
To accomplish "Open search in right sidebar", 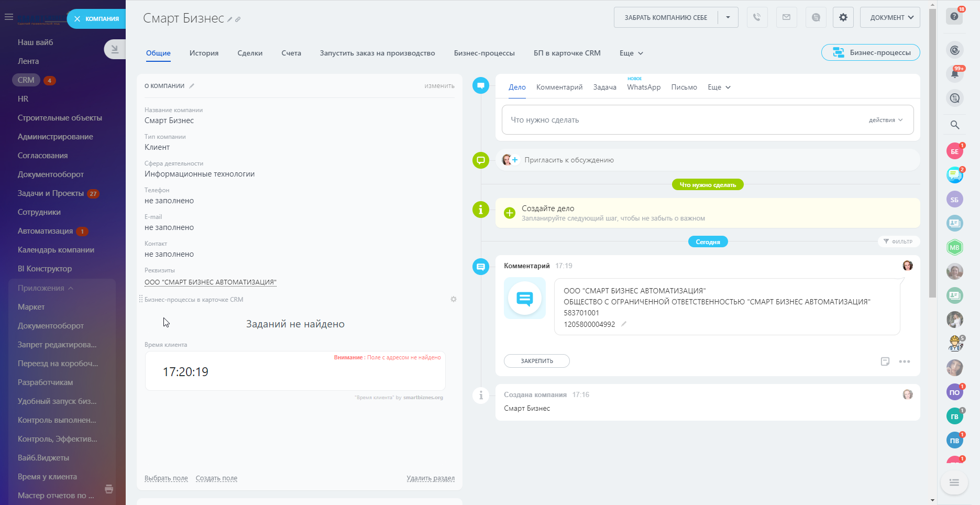I will pos(955,125).
